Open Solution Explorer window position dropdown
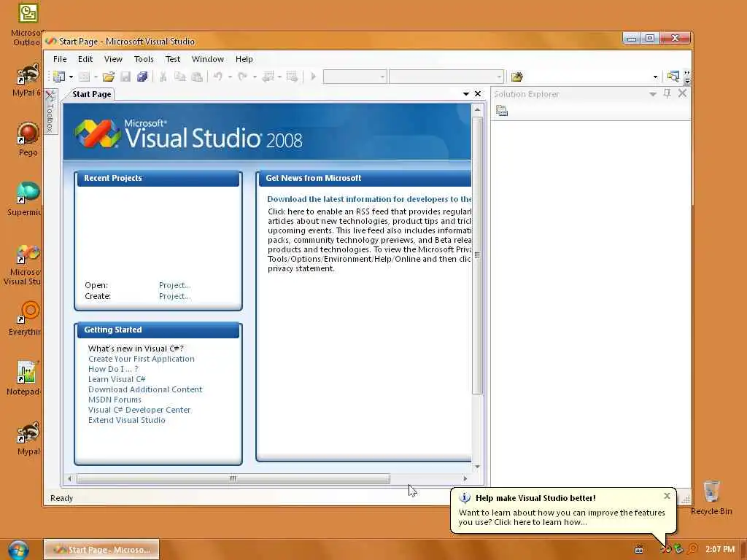The height and width of the screenshot is (560, 747). 653,94
